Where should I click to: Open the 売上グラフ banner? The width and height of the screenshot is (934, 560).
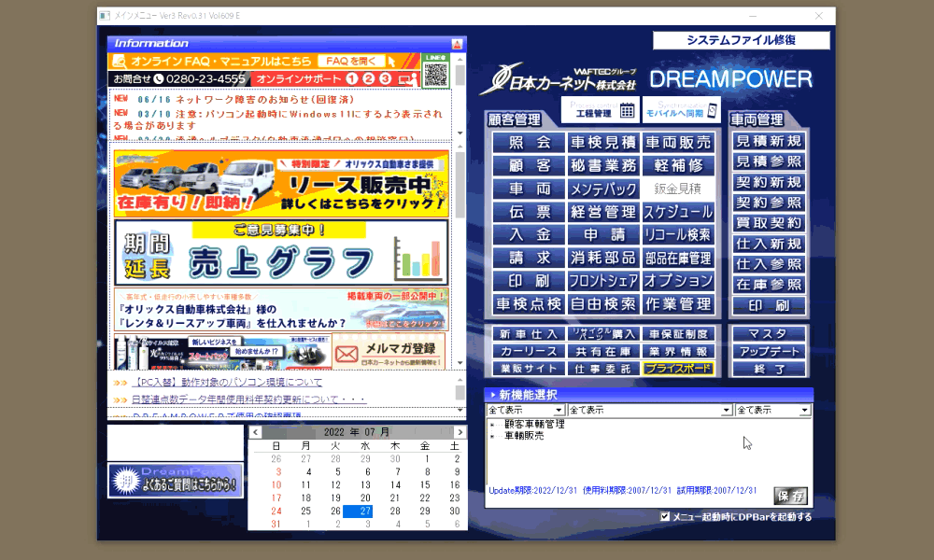pos(281,253)
